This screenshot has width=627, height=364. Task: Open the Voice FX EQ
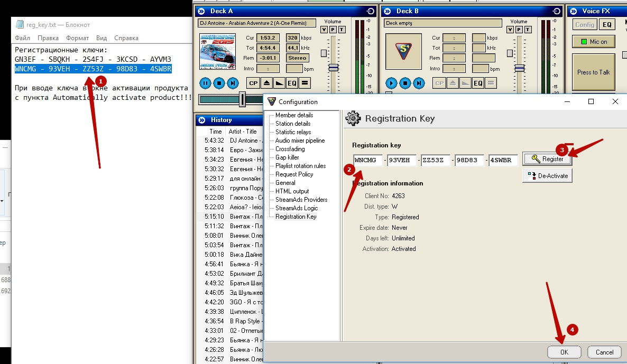[607, 25]
